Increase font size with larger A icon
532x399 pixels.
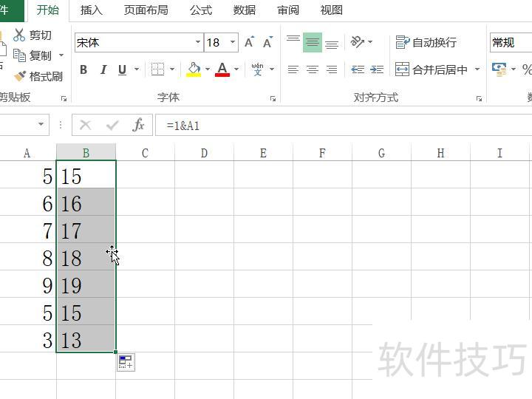coord(250,42)
